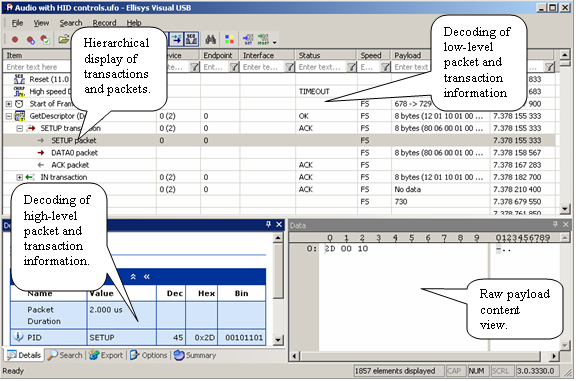The image size is (576, 381).
Task: Sort by the Payload column header
Action: tap(411, 55)
